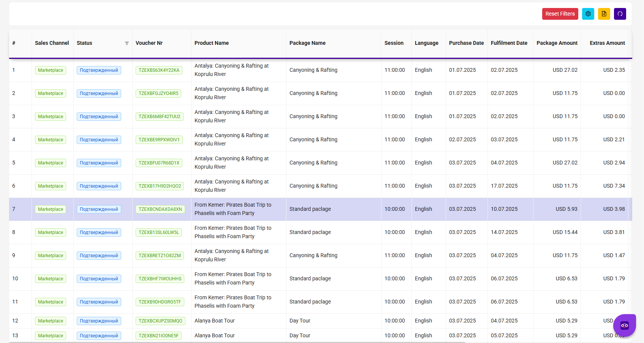Click the purple refresh icon
644x343 pixels.
(620, 14)
